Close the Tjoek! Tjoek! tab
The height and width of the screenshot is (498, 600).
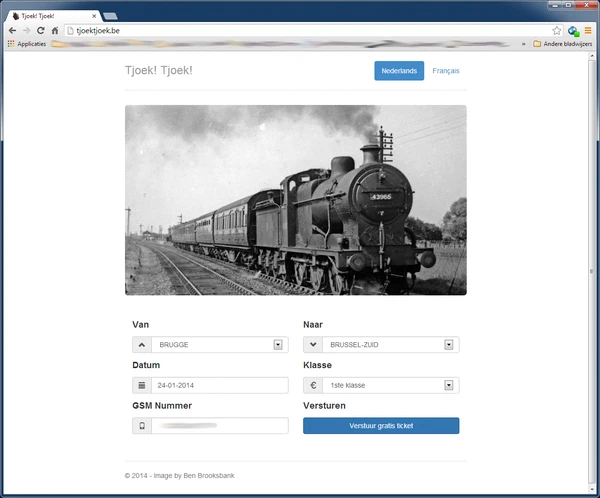click(94, 16)
